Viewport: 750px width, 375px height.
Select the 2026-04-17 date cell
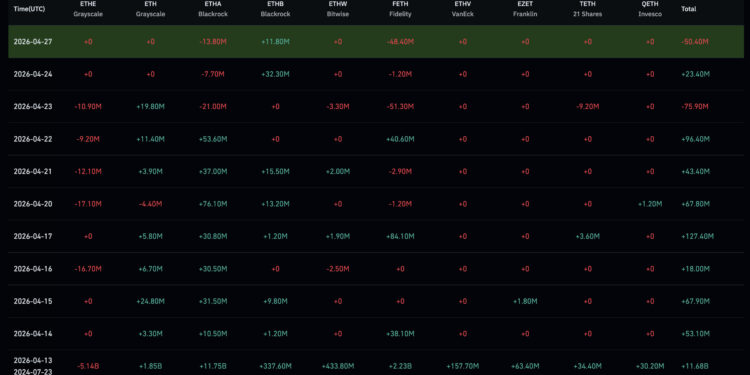pos(33,236)
